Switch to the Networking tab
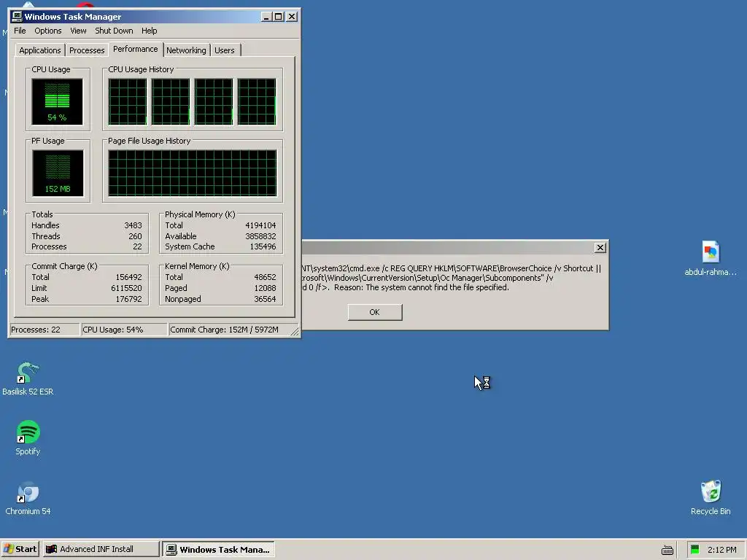Viewport: 747px width, 560px height. click(186, 50)
